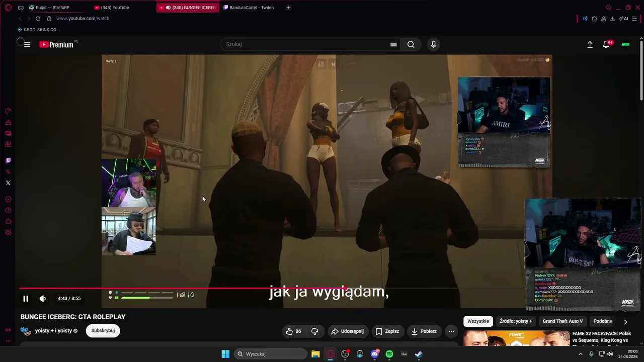Open YouTube notifications bell

click(606, 44)
